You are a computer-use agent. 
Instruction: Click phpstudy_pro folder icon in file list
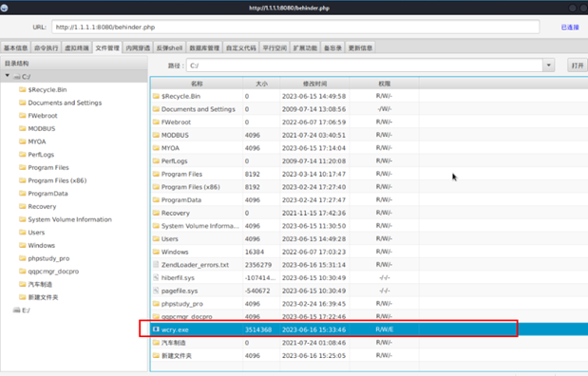click(156, 304)
